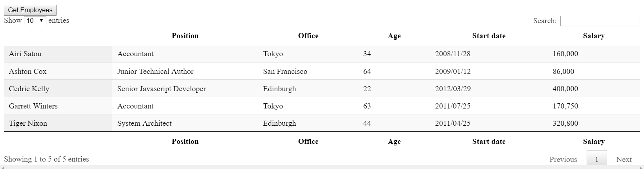Select the Tiger Nixon row
The height and width of the screenshot is (169, 644).
[x=28, y=123]
